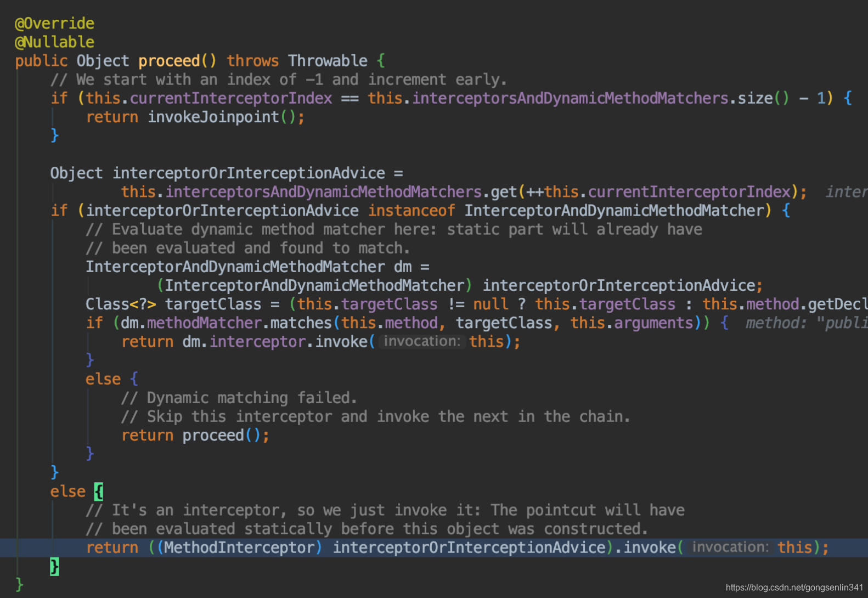Click the 'method: "publi' inline debug value hint
The image size is (868, 598).
pos(807,323)
